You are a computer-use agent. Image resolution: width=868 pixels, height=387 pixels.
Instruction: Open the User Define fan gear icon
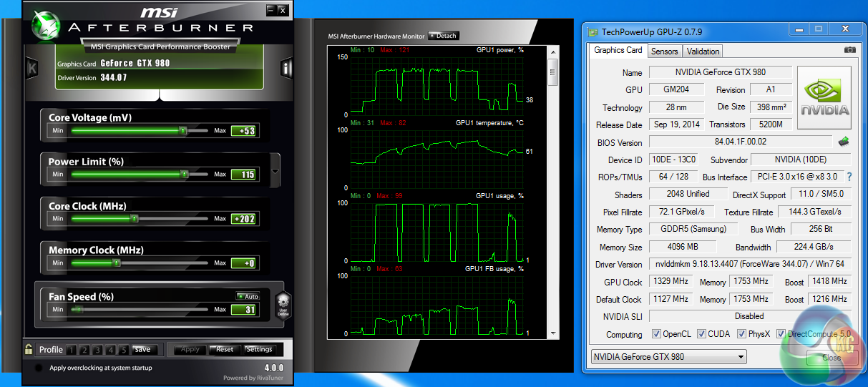[x=283, y=305]
